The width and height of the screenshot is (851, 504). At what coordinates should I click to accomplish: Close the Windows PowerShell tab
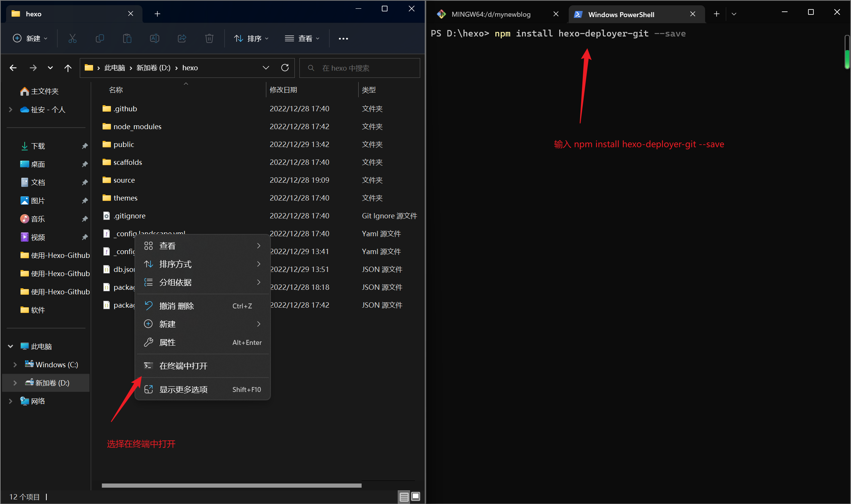(693, 14)
